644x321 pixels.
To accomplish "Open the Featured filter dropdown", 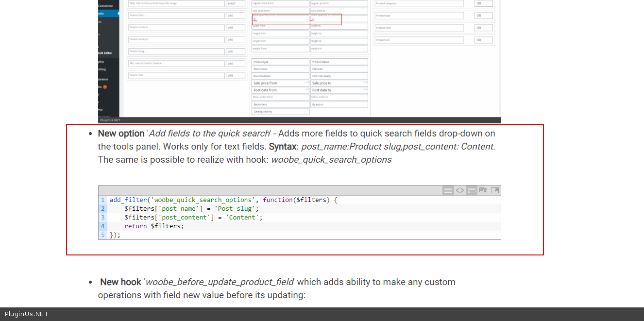I will tap(339, 69).
